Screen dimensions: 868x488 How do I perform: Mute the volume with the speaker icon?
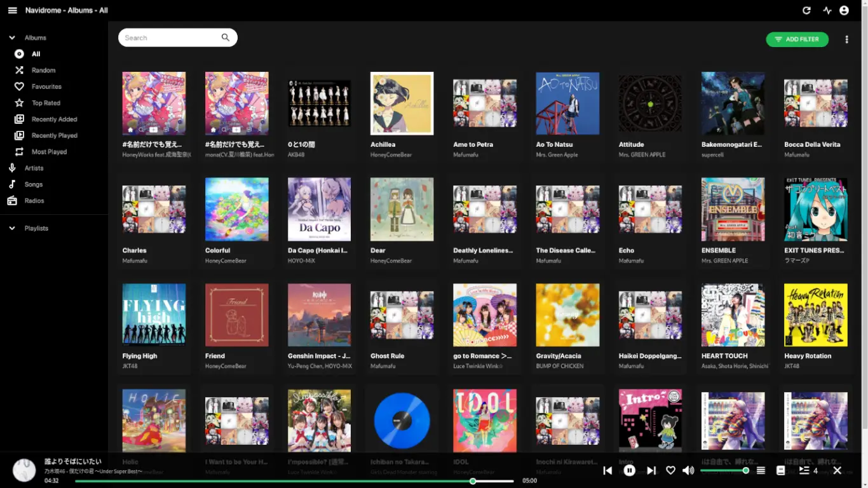coord(688,470)
